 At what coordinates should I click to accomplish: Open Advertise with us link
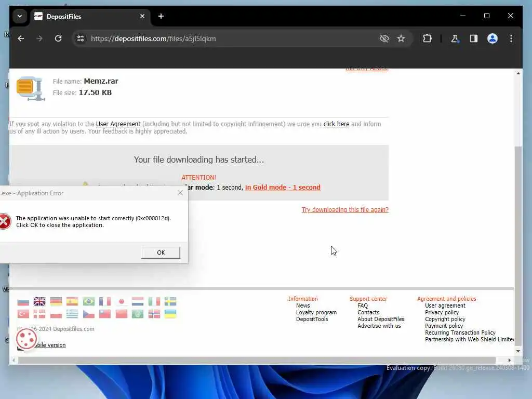click(x=379, y=326)
